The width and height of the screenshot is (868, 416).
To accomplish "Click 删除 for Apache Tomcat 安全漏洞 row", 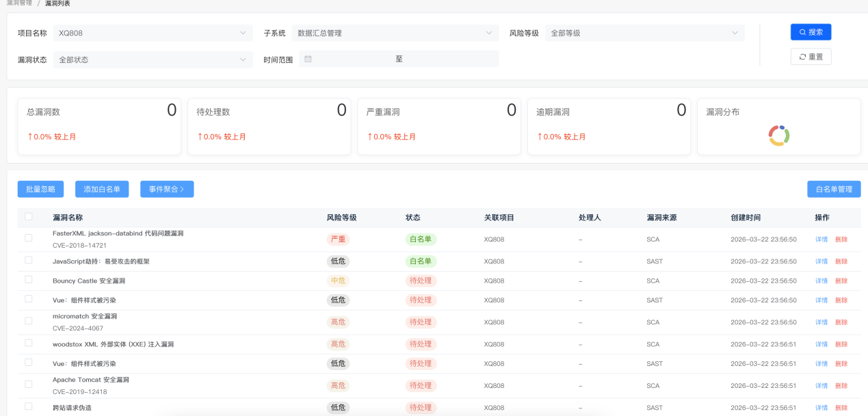I will click(841, 386).
